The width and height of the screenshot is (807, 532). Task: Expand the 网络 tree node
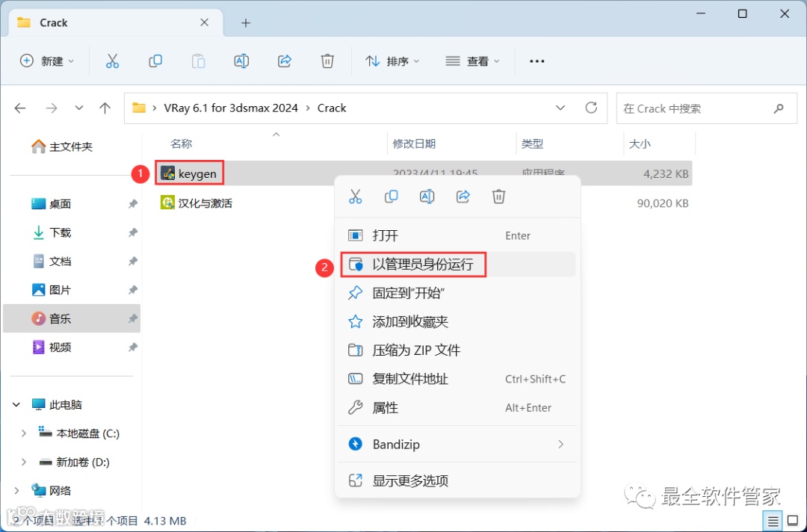(16, 490)
